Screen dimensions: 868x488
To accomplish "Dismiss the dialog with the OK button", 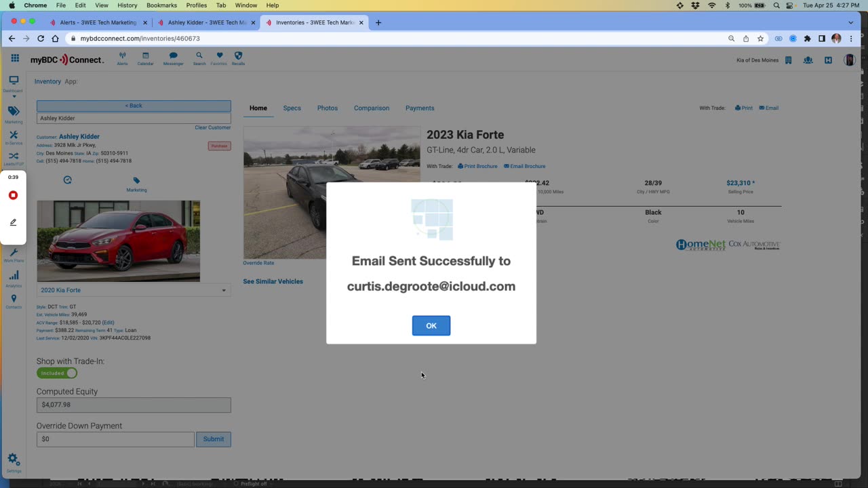I will 431,325.
